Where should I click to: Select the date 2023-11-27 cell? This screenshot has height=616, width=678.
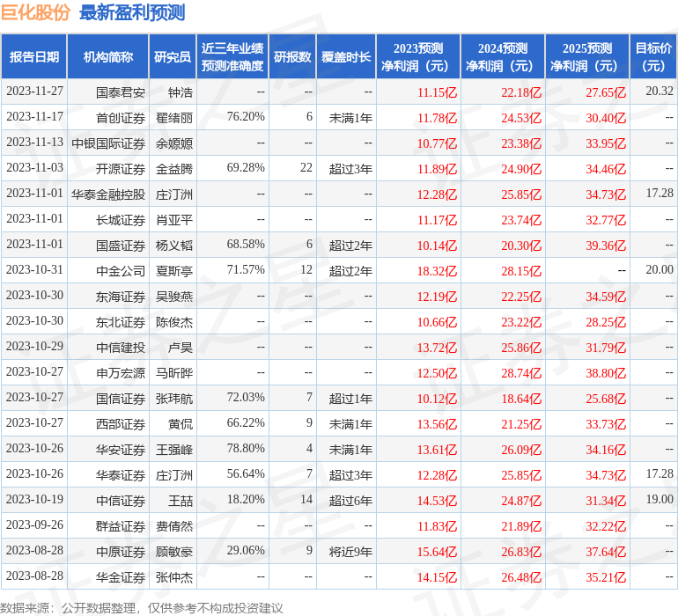34,92
